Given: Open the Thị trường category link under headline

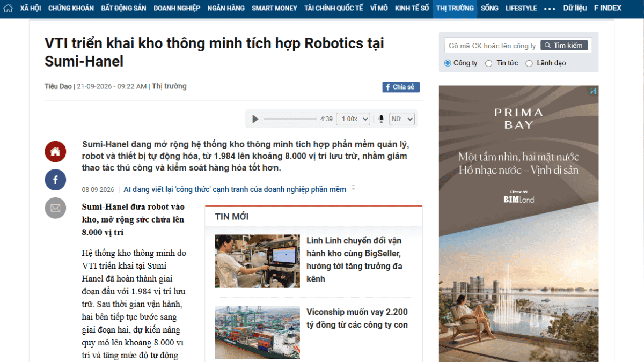Looking at the screenshot, I should coord(169,86).
